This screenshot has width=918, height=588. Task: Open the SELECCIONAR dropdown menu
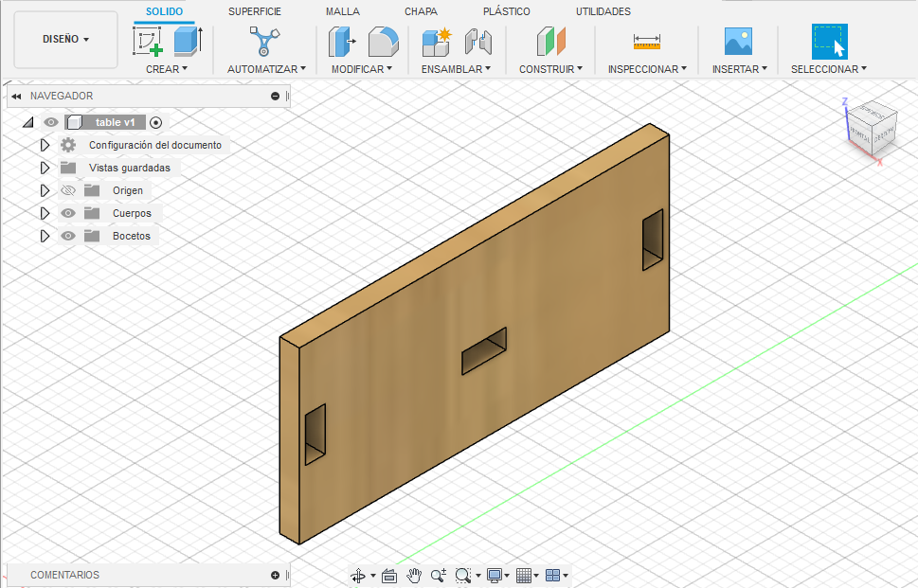click(828, 69)
